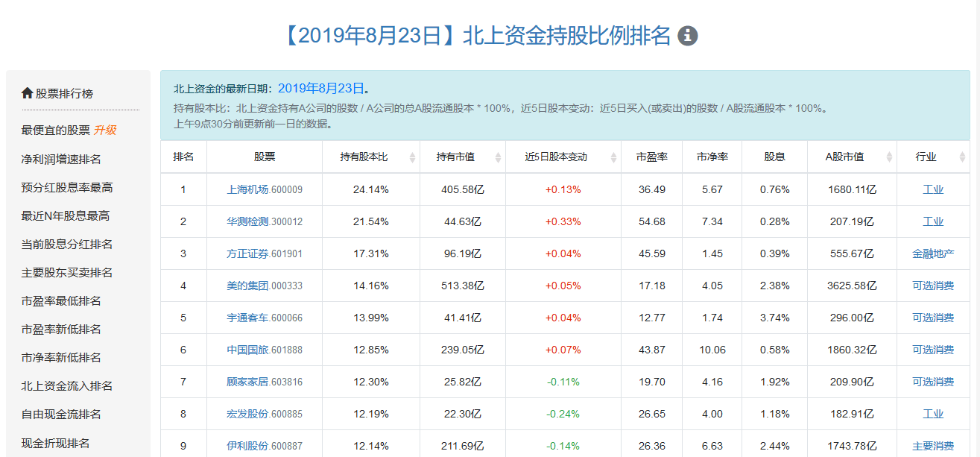Open stock link 顾家家居 603816
This screenshot has width=980, height=457.
[265, 382]
